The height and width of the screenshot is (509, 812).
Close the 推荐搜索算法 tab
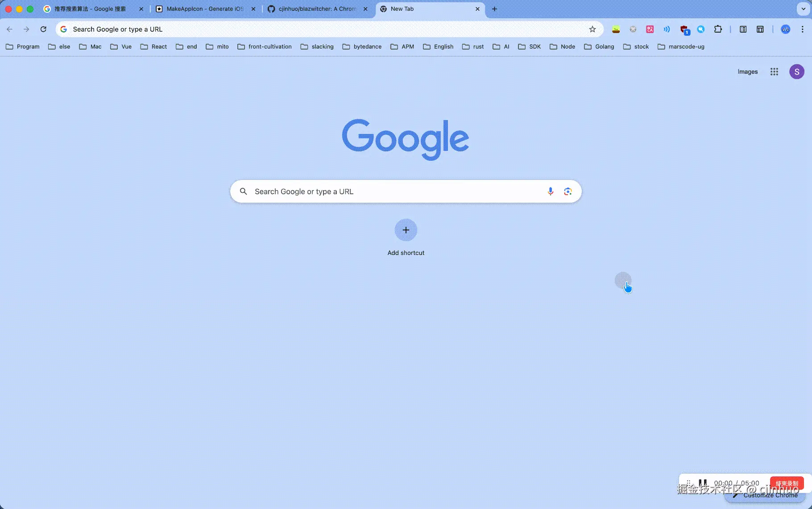[x=141, y=9]
